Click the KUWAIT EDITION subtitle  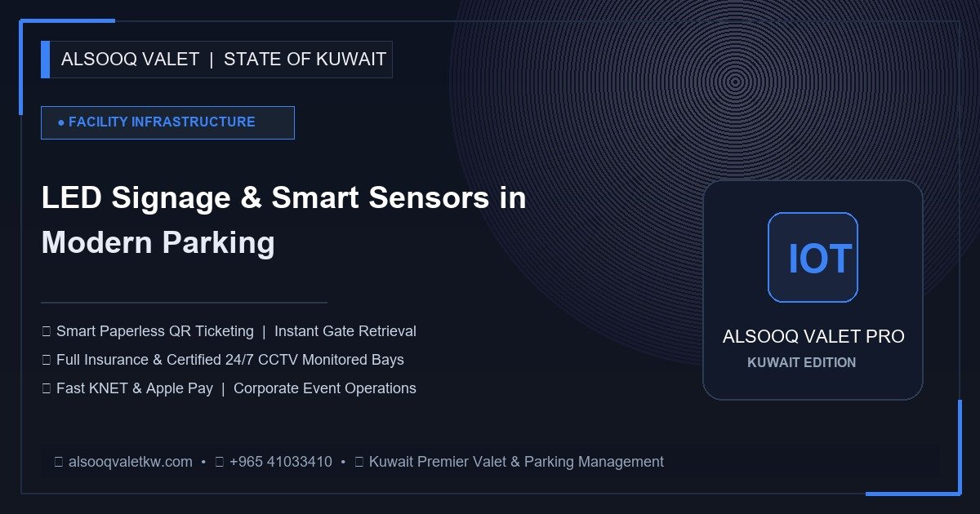[x=802, y=362]
